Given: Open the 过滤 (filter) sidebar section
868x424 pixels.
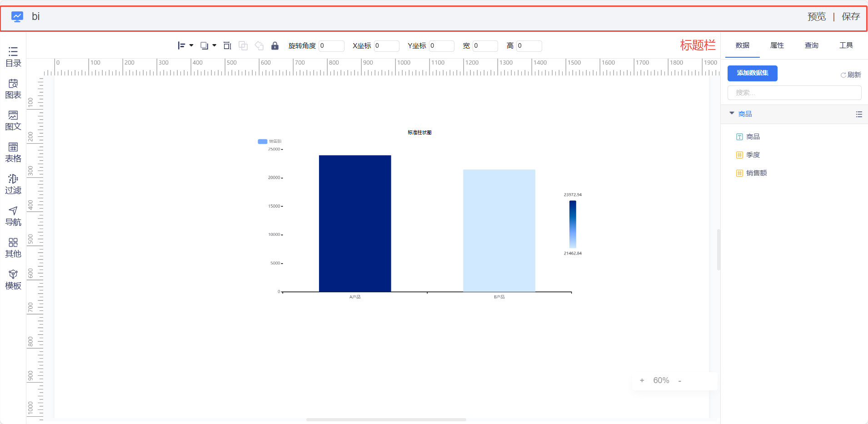Looking at the screenshot, I should (x=13, y=184).
